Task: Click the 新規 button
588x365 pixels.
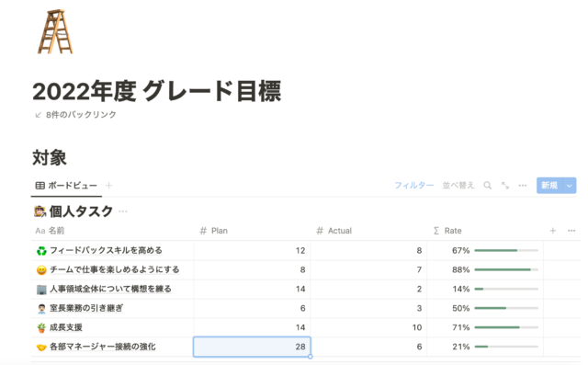Action: point(549,186)
